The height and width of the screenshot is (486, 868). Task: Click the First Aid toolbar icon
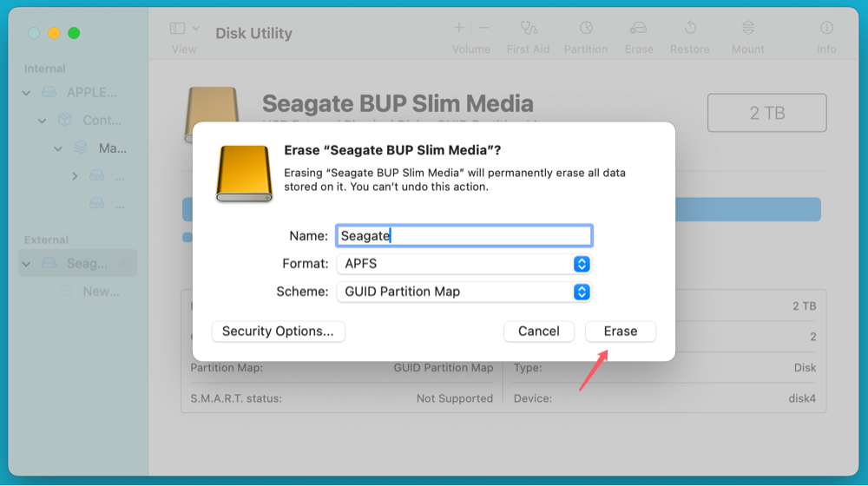coord(528,28)
